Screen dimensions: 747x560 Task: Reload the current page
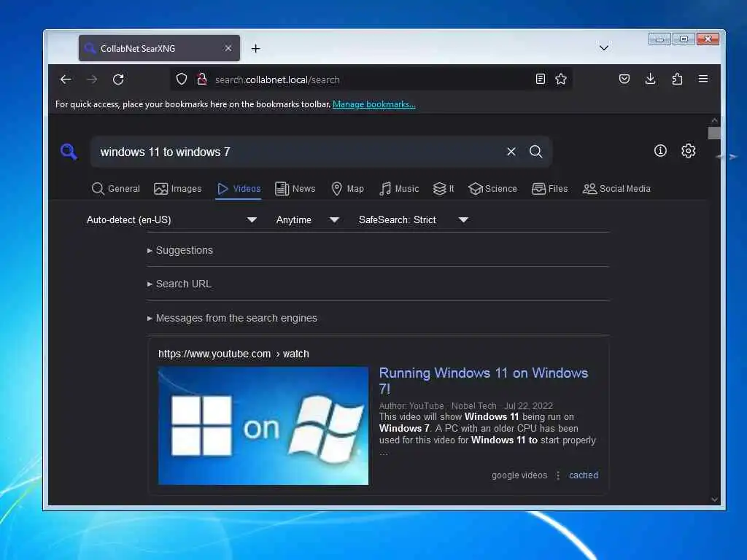pos(119,79)
